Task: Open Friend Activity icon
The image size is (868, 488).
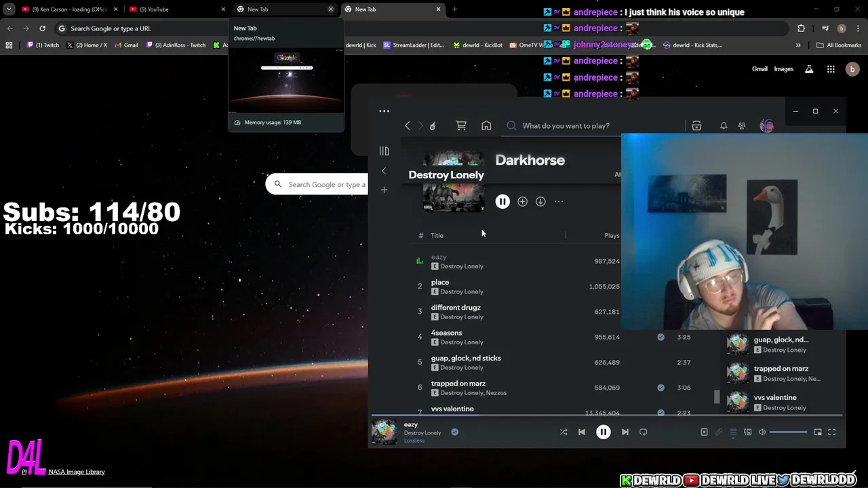Action: point(742,125)
